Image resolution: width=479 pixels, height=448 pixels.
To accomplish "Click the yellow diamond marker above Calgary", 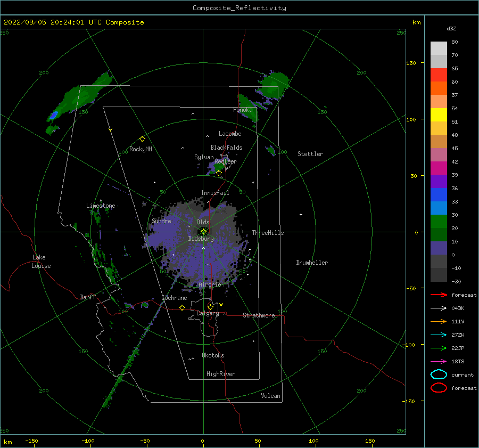I will (210, 307).
